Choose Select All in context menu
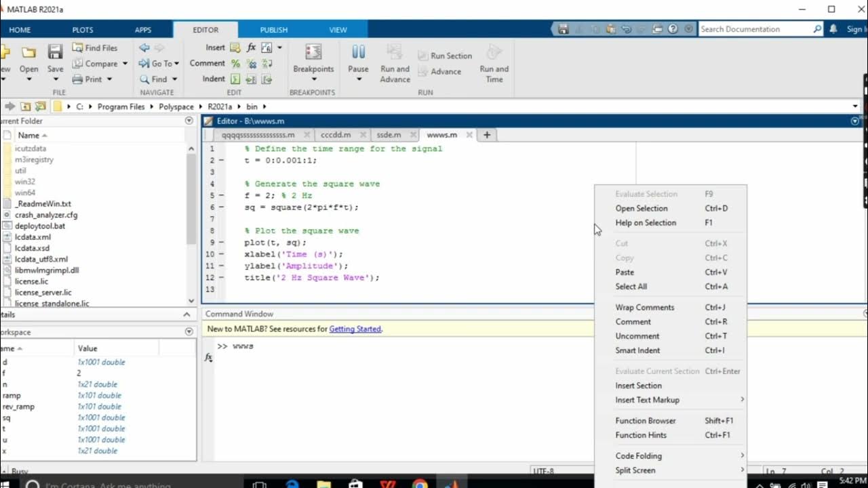Viewport: 868px width, 488px height. point(670,287)
